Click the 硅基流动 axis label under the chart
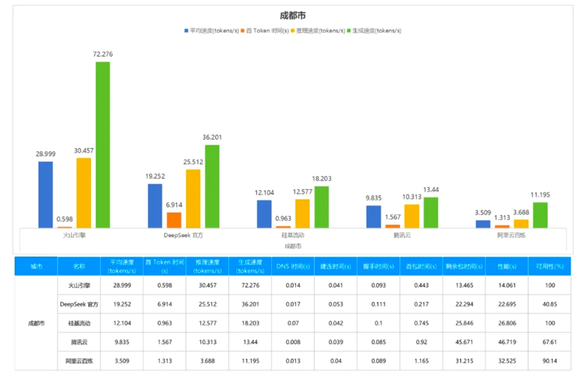587x392 pixels. (x=292, y=235)
